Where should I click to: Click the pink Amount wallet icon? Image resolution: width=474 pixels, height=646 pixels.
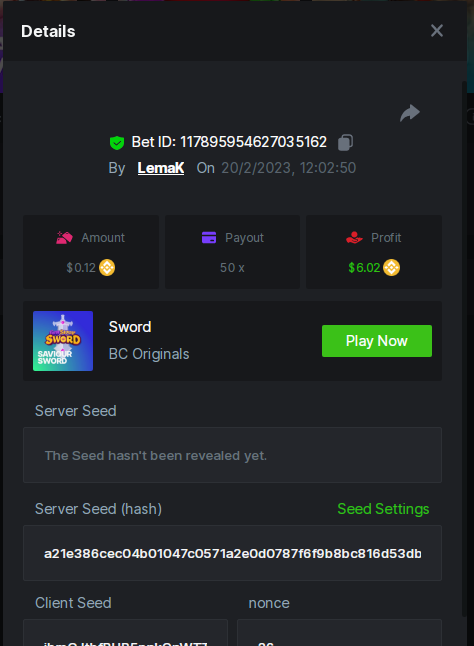tap(65, 238)
